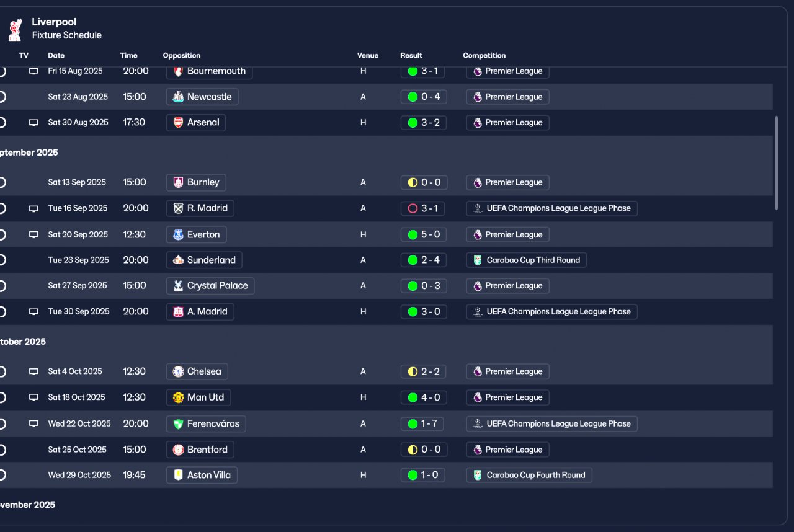This screenshot has width=794, height=532.
Task: Click the red loss indicator for R. Madrid
Action: click(x=413, y=208)
